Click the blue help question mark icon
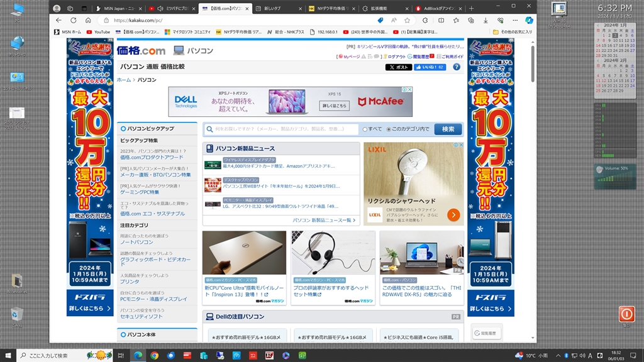The width and height of the screenshot is (644, 362). (x=457, y=67)
